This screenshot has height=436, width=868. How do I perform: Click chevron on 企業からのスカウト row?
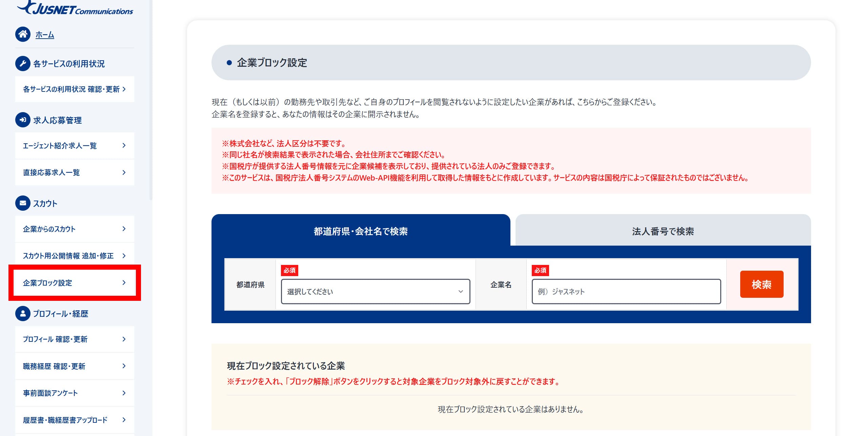[x=124, y=229]
